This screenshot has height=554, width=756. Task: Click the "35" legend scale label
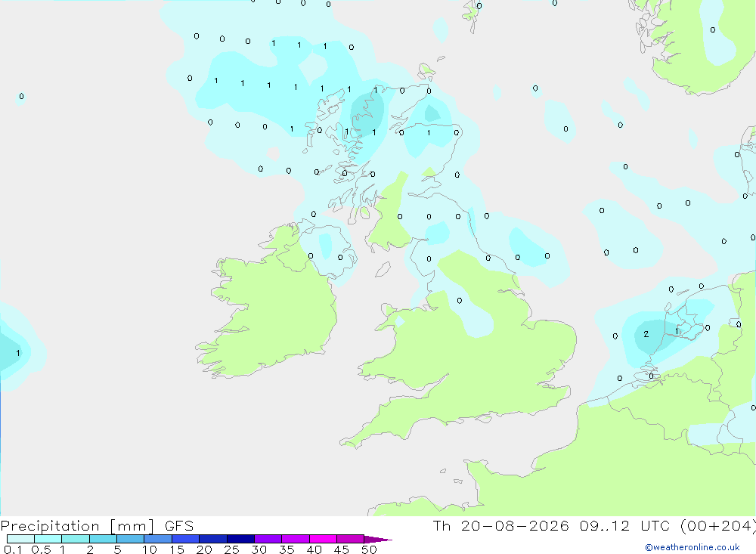tap(287, 549)
